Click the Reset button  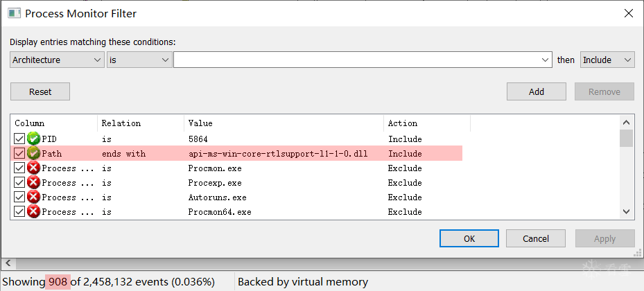40,91
